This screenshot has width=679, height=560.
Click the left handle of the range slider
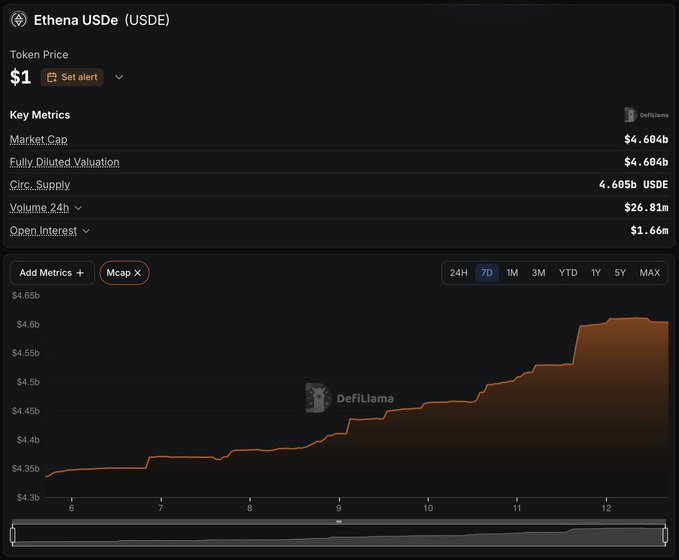coord(13,535)
